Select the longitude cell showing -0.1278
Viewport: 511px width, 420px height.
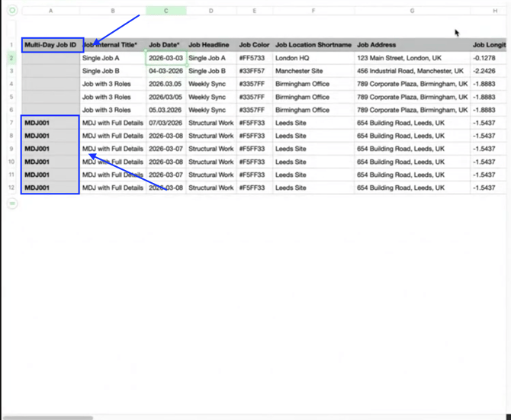tap(490, 58)
